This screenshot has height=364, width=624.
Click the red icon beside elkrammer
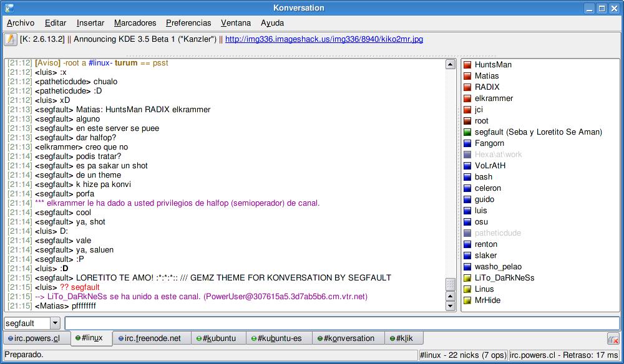(x=467, y=98)
